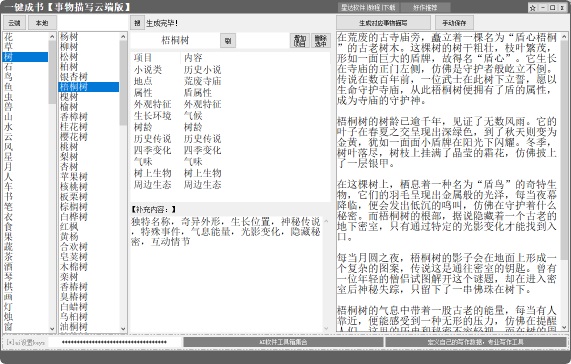571x364 pixels.
Task: Select 香樟树 in the tree list
Action: coord(89,117)
